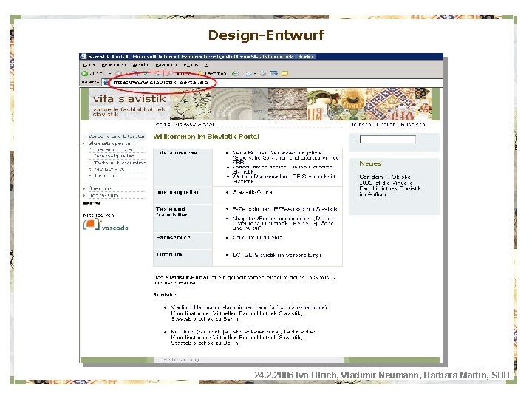
Task: Click the Neues box heading
Action: (x=370, y=163)
